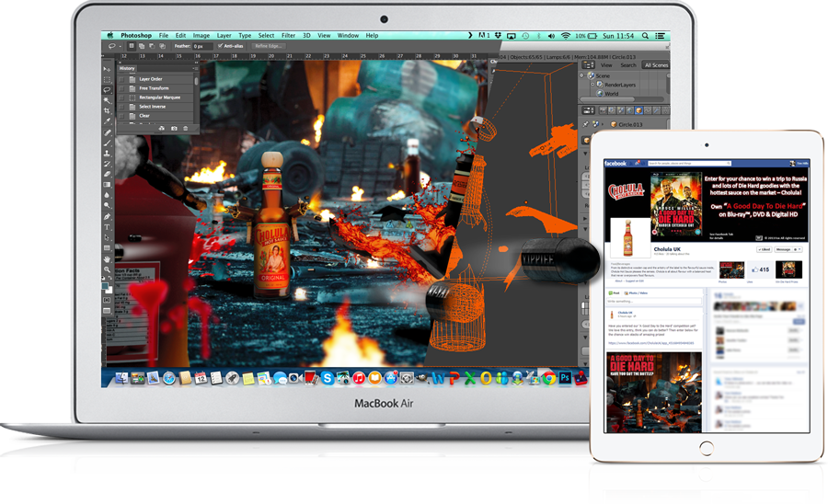Set history brush source for Select Inverse
Image resolution: width=828 pixels, height=504 pixels.
click(x=121, y=107)
